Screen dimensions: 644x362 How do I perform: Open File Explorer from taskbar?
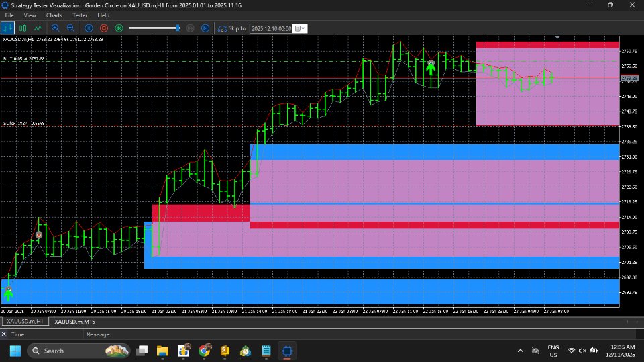pos(162,351)
